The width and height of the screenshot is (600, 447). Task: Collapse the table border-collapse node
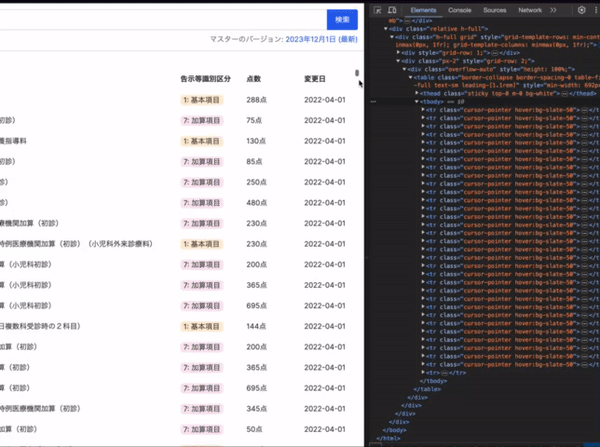click(411, 77)
